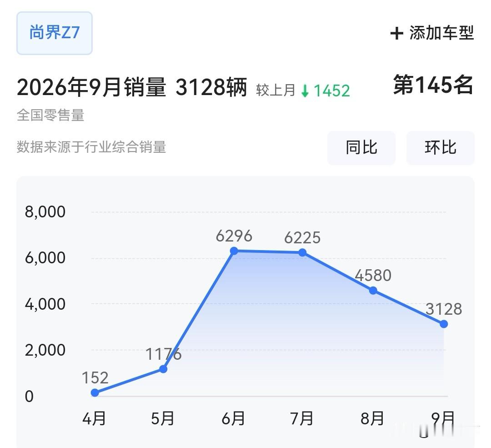Viewport: 491px width, 448px height.
Task: Click the 6,000 y-axis label
Action: point(45,258)
